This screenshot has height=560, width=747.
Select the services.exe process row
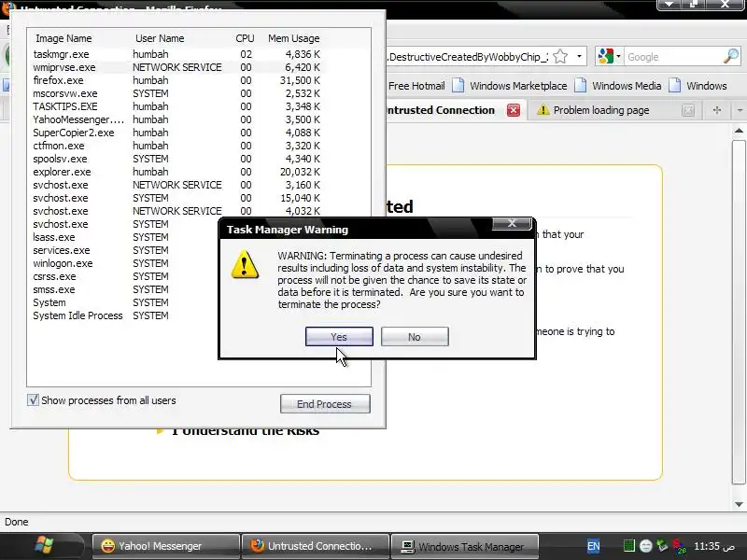tap(124, 250)
